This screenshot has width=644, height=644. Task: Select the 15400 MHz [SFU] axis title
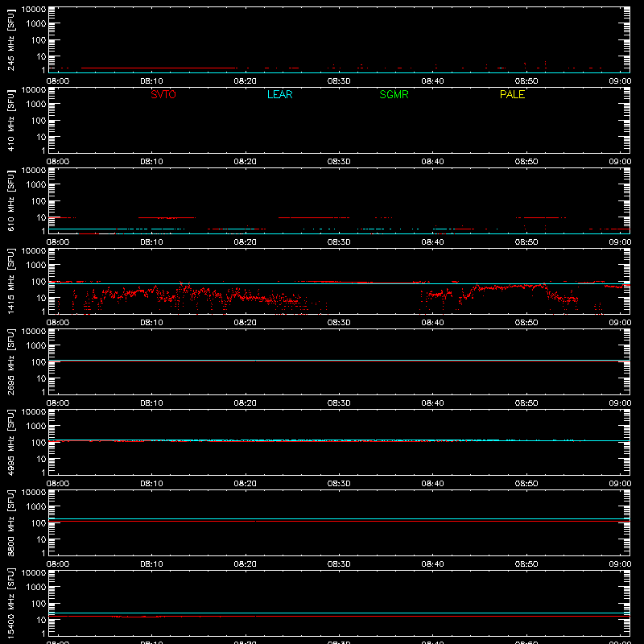[x=10, y=603]
